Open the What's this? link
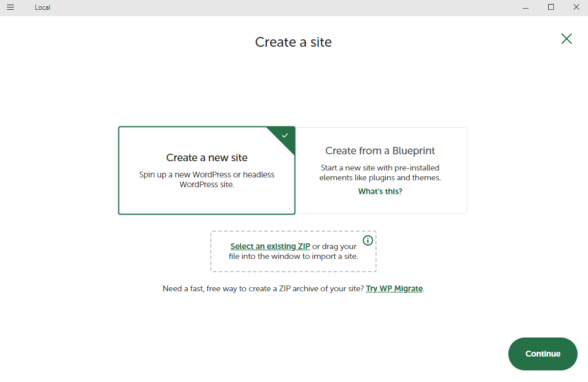 (380, 191)
